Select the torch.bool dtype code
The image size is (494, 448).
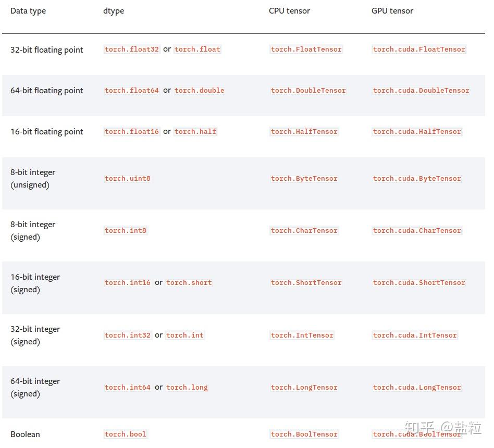(x=126, y=434)
